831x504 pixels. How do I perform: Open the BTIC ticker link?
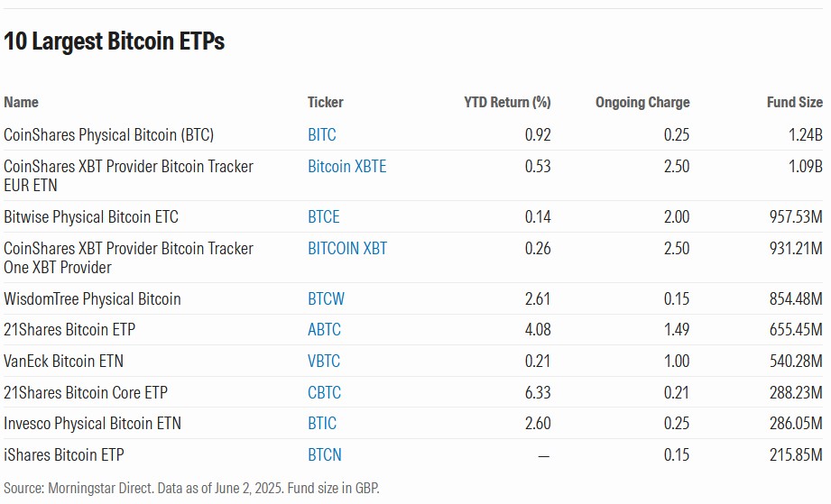322,424
